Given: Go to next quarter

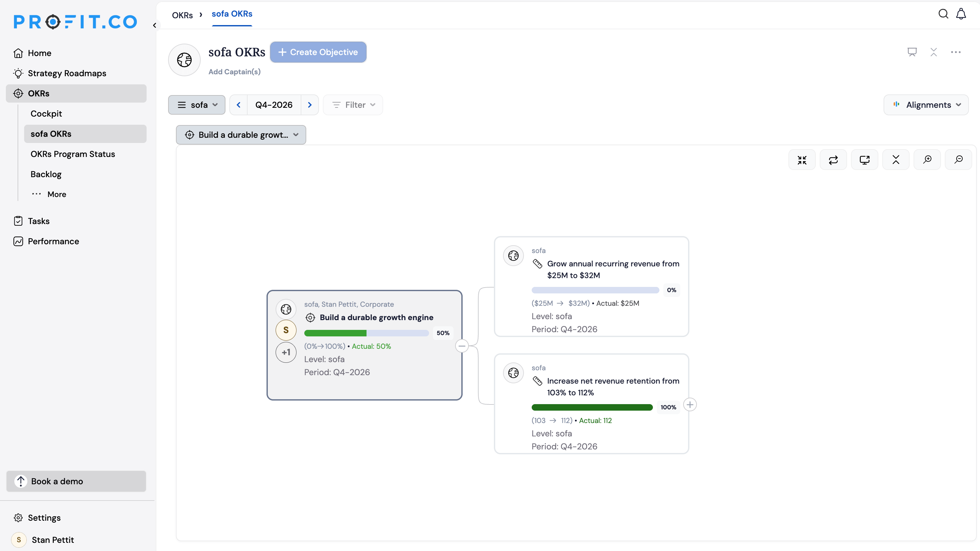Looking at the screenshot, I should [310, 105].
